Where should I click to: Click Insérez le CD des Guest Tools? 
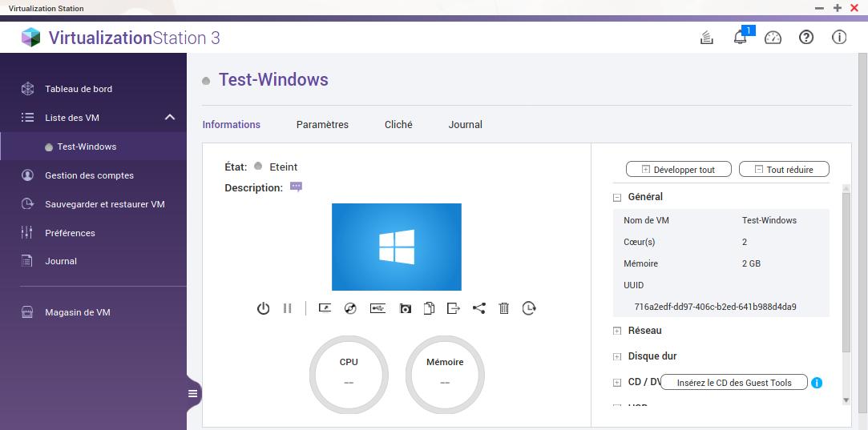[x=733, y=383]
